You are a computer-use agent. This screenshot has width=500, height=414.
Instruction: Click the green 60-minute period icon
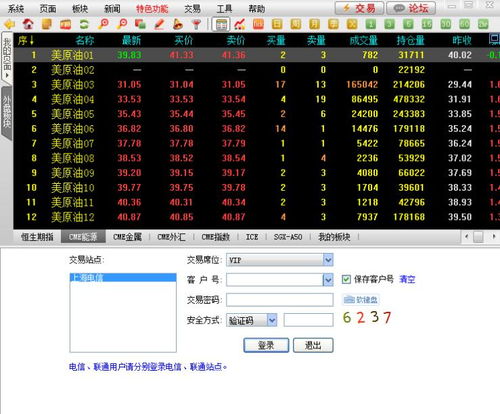pyautogui.click(x=464, y=24)
